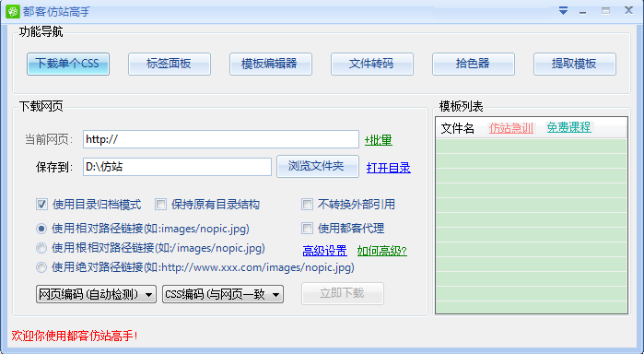
Task: Launch the 模板编辑器
Action: (271, 64)
